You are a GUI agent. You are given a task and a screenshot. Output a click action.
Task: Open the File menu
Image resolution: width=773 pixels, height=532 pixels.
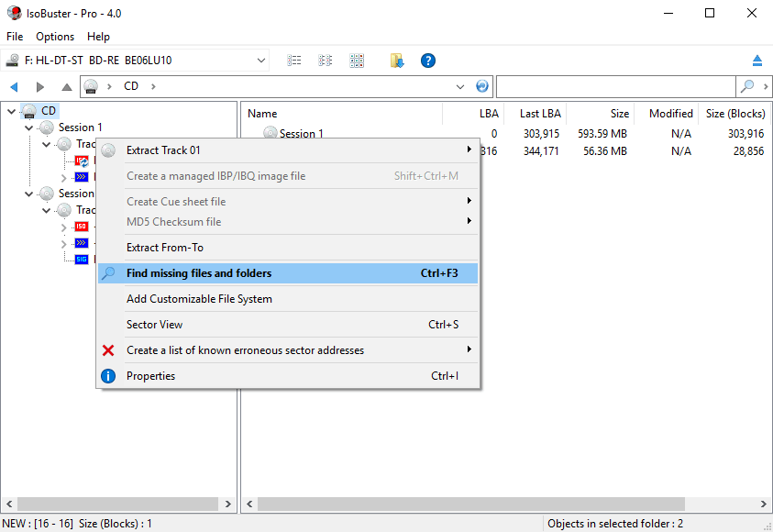(x=15, y=37)
